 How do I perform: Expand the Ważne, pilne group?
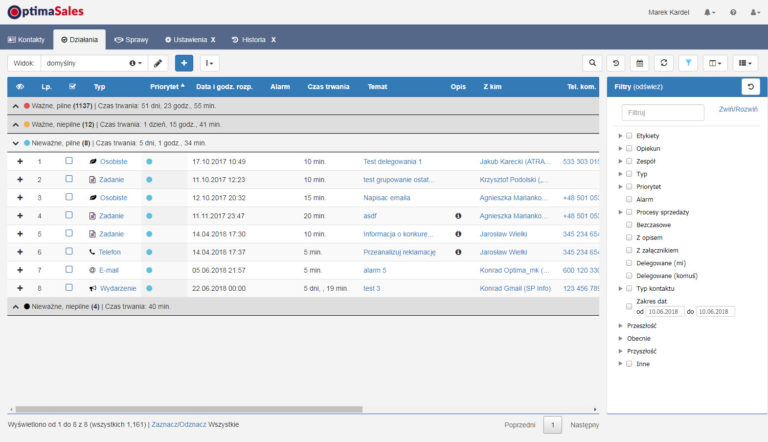16,106
